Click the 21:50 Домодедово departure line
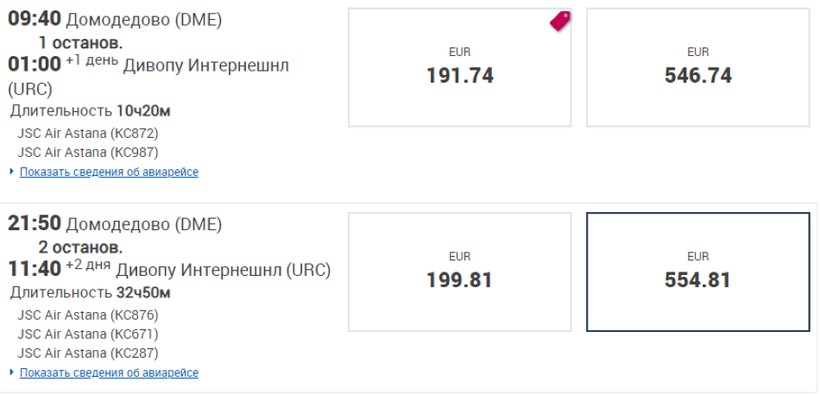Screen dimensions: 820x394 (x=115, y=224)
